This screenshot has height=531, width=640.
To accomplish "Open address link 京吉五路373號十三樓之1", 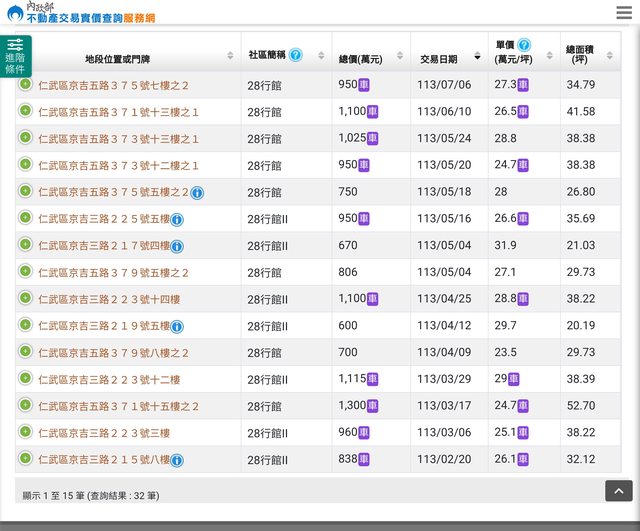I will point(118,138).
